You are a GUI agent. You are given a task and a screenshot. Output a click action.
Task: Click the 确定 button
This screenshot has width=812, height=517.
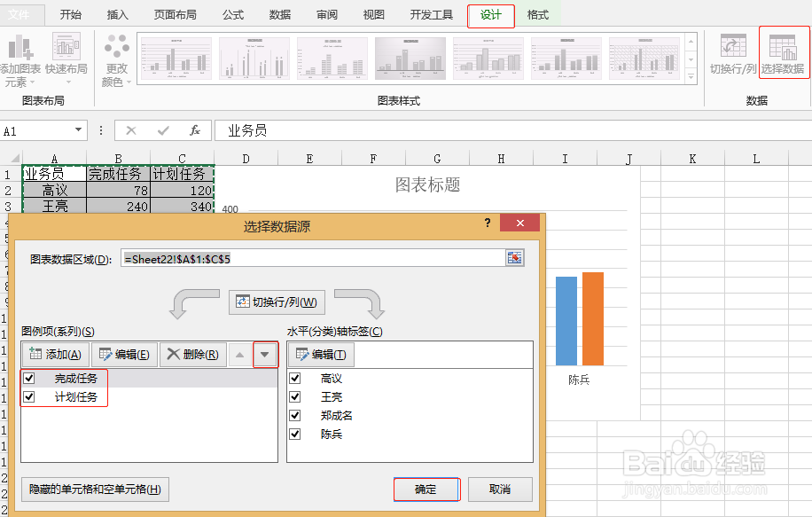[x=426, y=489]
